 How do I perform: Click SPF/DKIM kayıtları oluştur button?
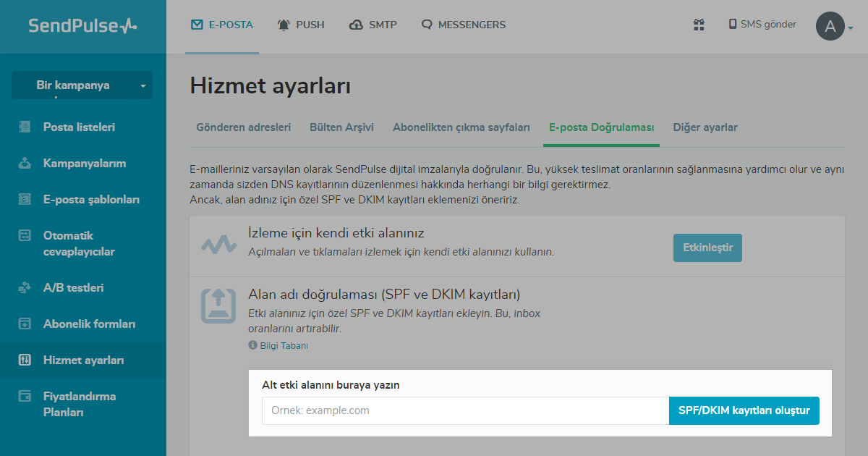(x=744, y=410)
